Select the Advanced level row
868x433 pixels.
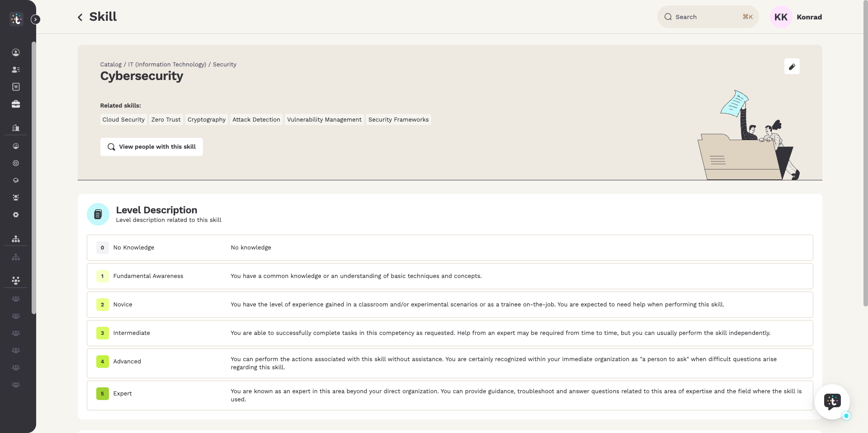450,363
